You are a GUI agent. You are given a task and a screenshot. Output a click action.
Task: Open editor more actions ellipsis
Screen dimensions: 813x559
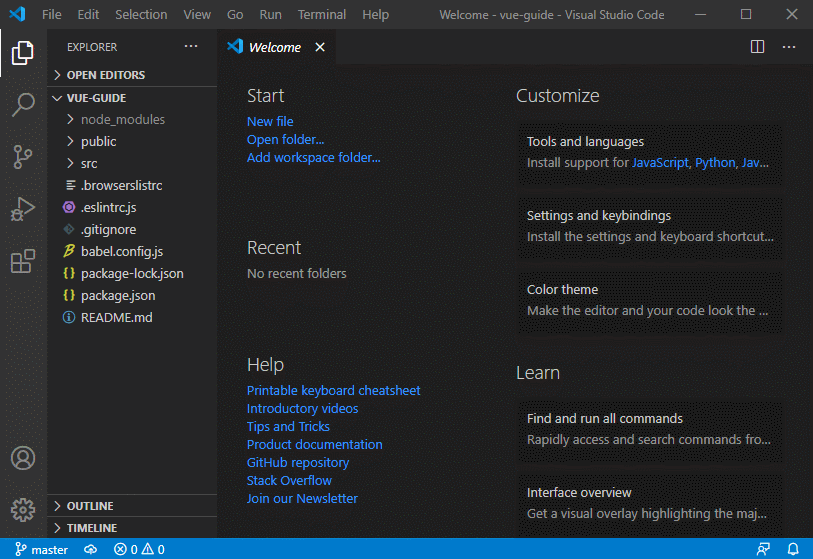point(789,47)
